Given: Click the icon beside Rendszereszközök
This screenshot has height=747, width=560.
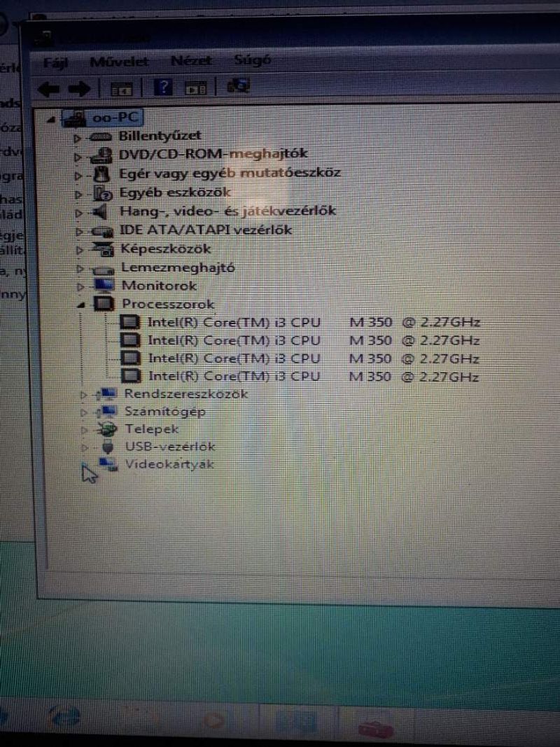Looking at the screenshot, I should (x=106, y=394).
